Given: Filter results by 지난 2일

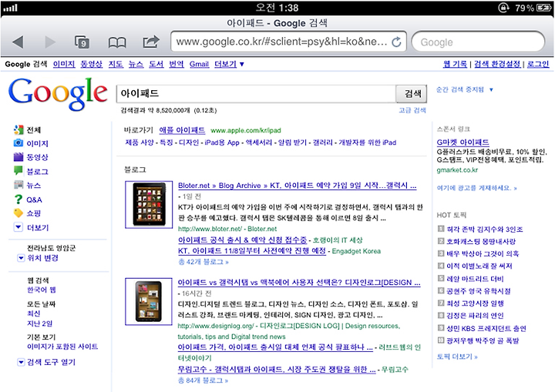Looking at the screenshot, I should pos(39,323).
